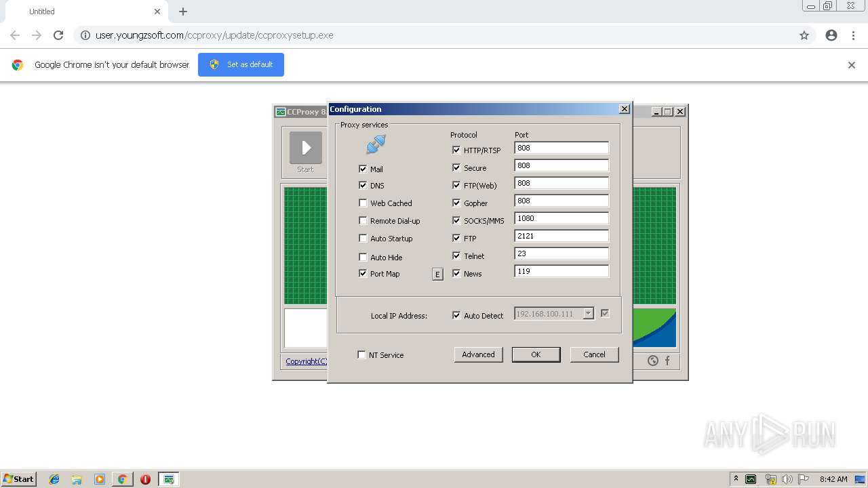Screen dimensions: 868x488
Task: Click the SOCKS/MMS port field 1080
Action: point(561,218)
